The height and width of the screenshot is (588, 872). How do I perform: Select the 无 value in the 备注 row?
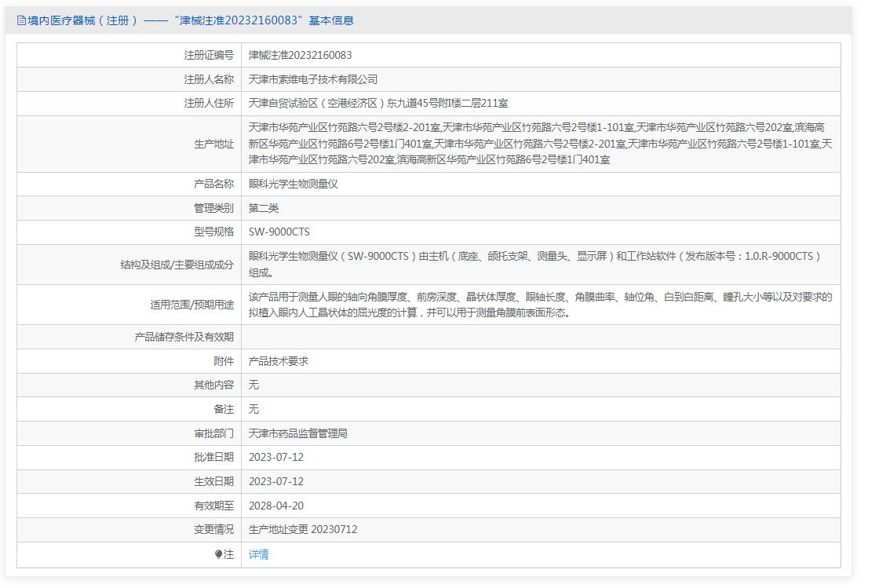pyautogui.click(x=254, y=409)
